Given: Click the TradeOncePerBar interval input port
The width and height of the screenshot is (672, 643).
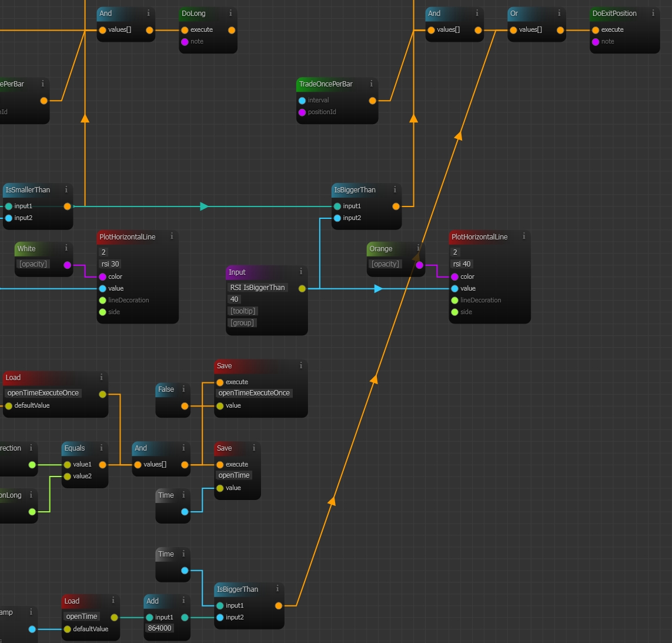Looking at the screenshot, I should coord(302,101).
